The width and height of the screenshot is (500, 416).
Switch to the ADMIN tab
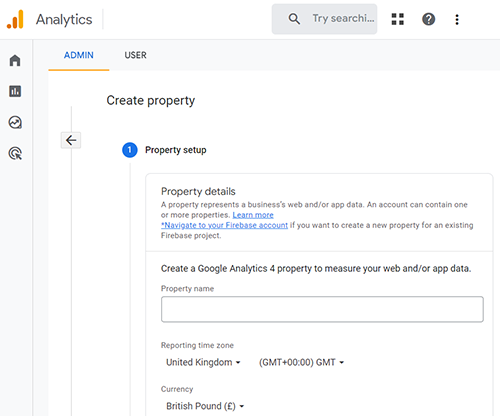[79, 55]
